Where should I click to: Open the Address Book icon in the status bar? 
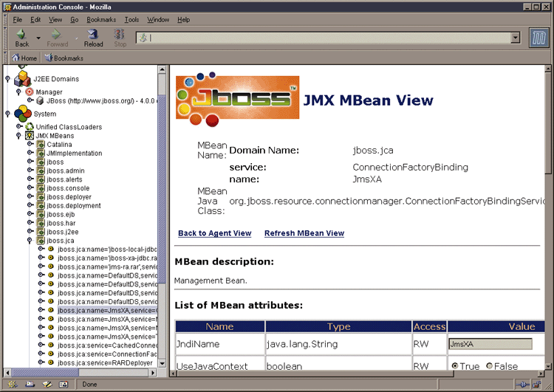click(64, 384)
